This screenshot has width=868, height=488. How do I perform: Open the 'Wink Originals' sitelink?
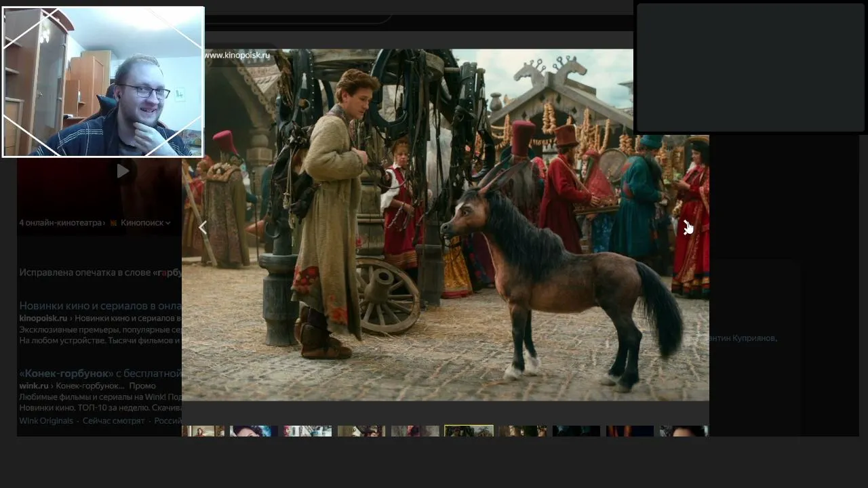pyautogui.click(x=46, y=421)
